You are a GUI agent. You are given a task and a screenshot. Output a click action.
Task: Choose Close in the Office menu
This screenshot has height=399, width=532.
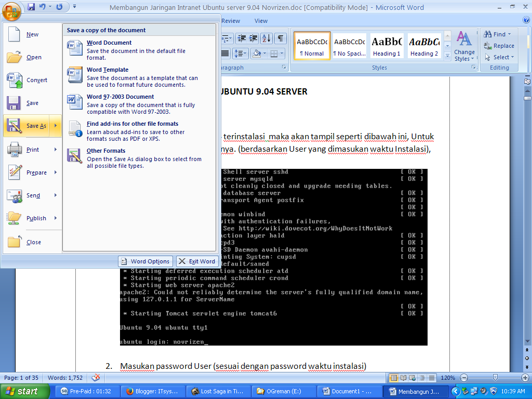33,242
